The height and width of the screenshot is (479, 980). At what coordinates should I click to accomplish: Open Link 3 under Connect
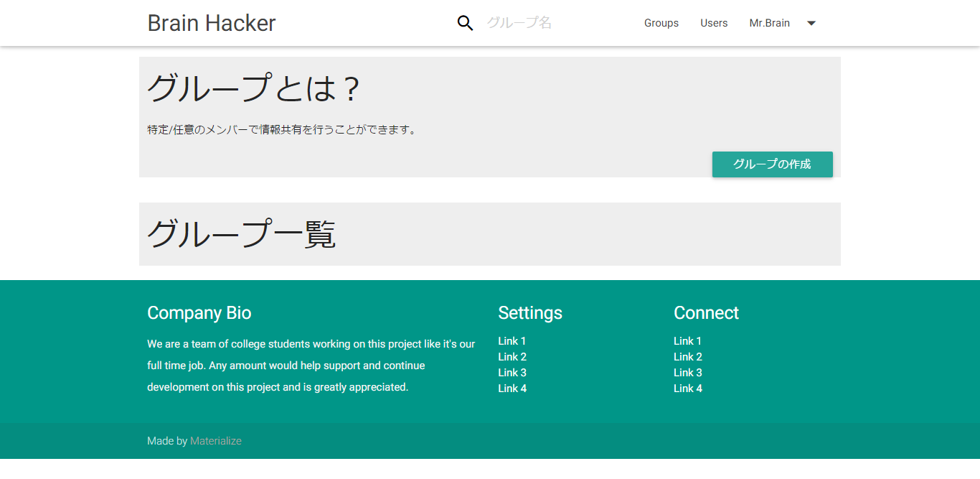click(x=688, y=373)
